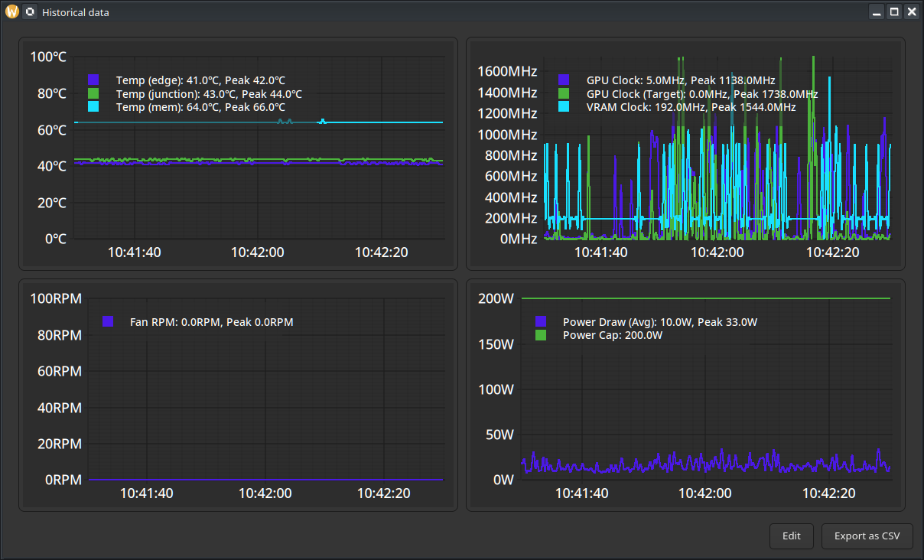Click the Fan RPM legend swatch

[x=108, y=322]
